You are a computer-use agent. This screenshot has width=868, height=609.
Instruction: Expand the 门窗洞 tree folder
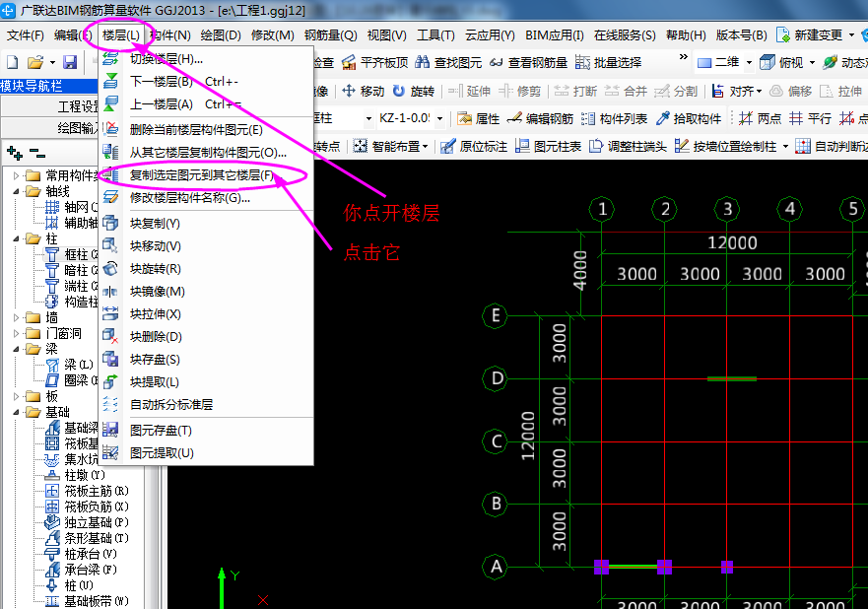pos(16,333)
